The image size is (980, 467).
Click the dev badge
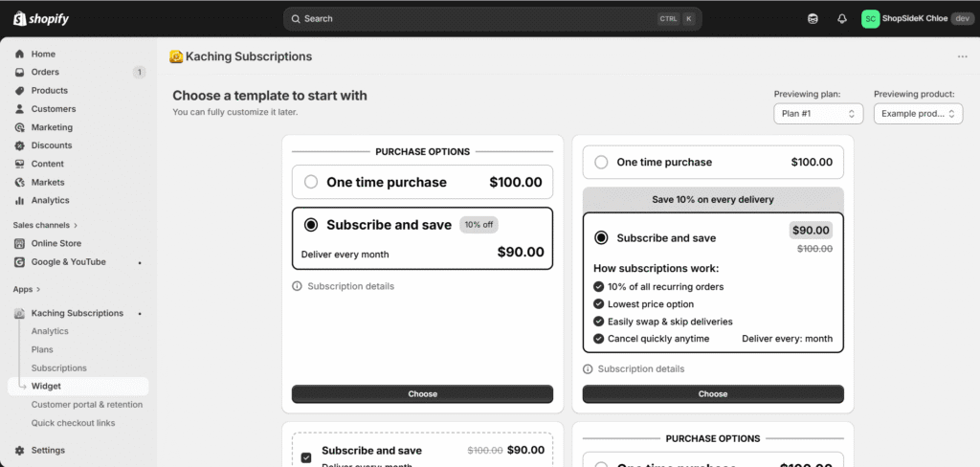point(963,19)
